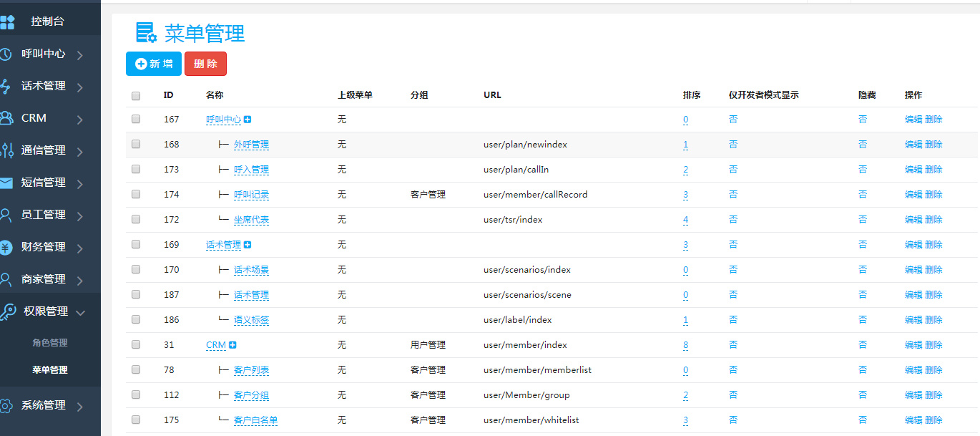The image size is (980, 436).
Task: Click the 话术管理 branch icon in sidebar
Action: click(6, 86)
